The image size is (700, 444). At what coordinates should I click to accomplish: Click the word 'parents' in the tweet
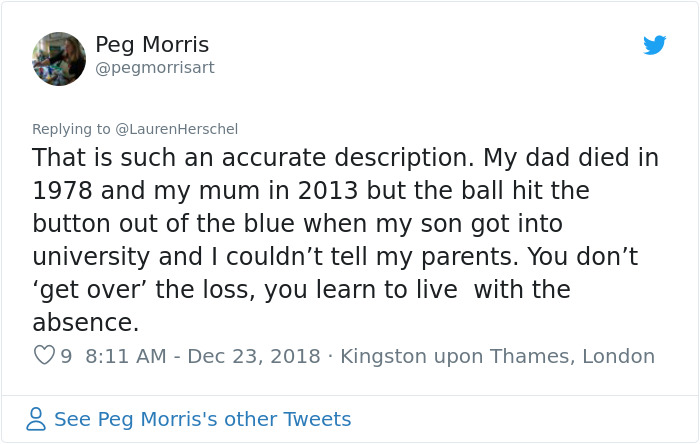click(470, 257)
